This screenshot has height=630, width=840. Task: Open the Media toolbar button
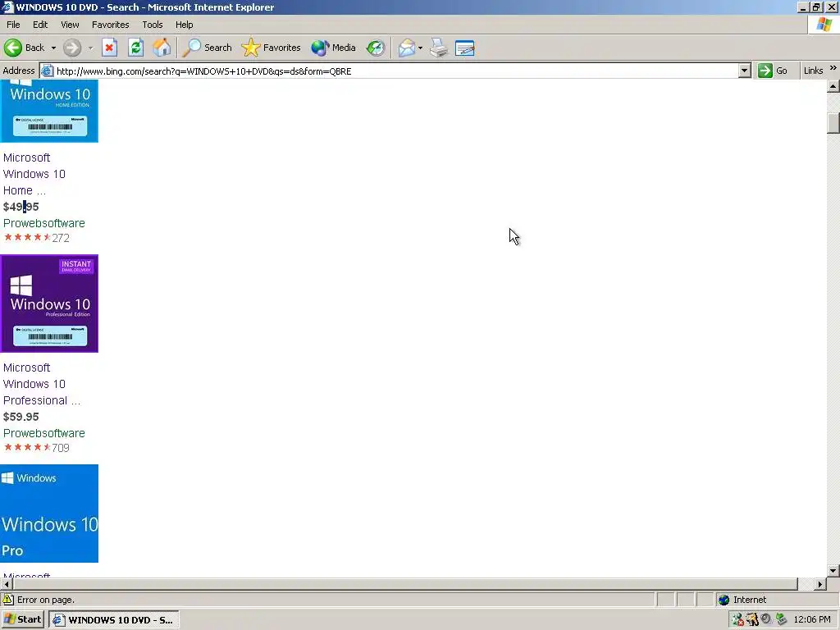pos(333,48)
